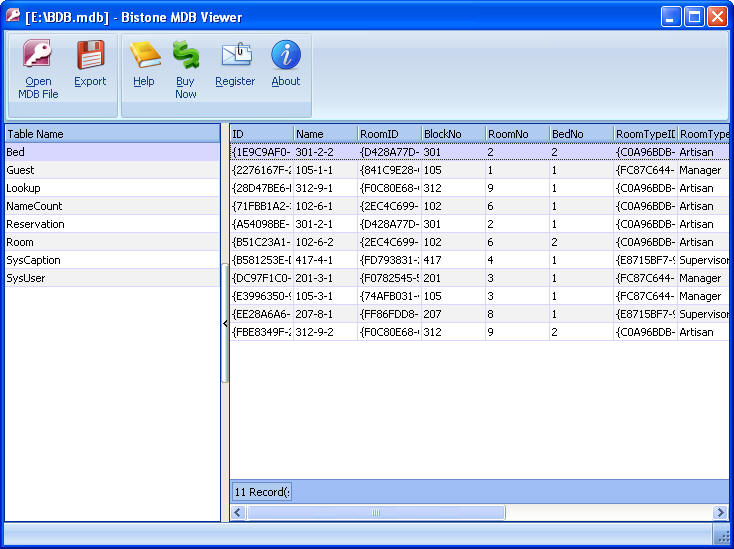Click BlockNo cell 417
The image size is (734, 549).
click(454, 260)
